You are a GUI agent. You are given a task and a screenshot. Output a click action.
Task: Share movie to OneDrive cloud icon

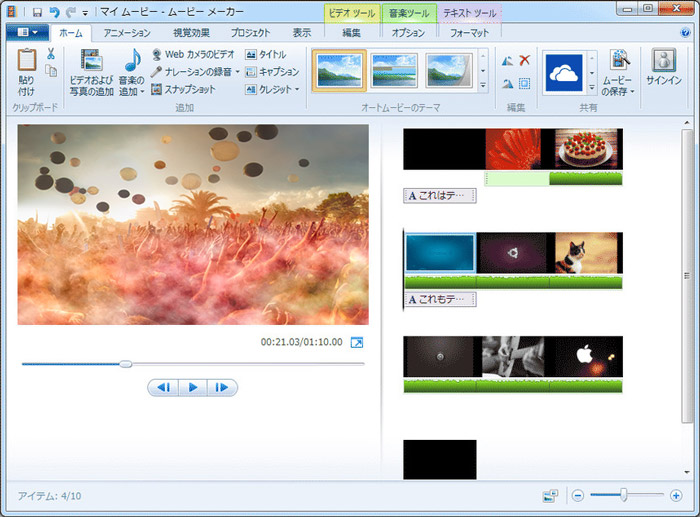click(x=564, y=72)
